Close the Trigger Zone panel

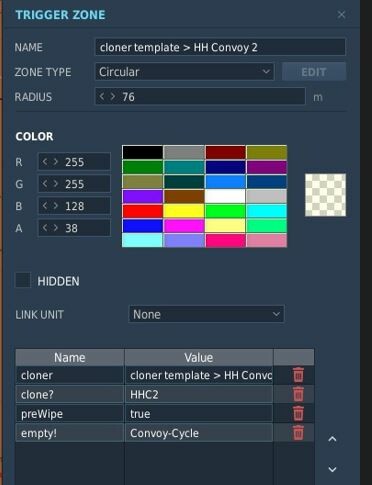341,14
